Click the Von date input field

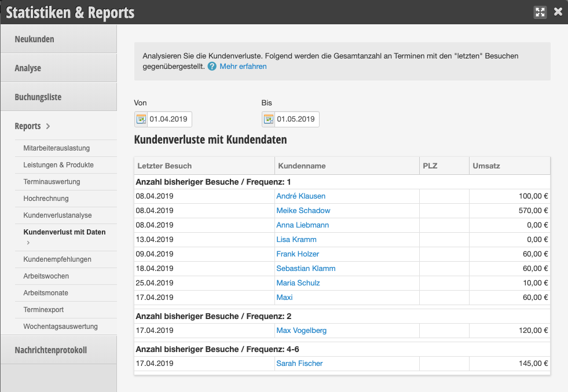169,119
